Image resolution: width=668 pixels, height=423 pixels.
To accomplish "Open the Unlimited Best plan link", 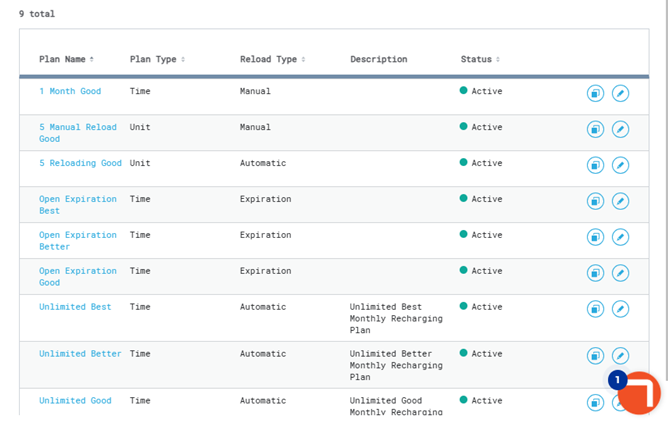I will coord(75,307).
